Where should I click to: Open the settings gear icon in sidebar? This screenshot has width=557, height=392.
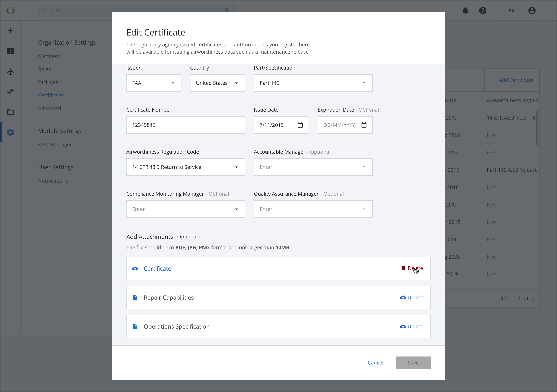[11, 132]
